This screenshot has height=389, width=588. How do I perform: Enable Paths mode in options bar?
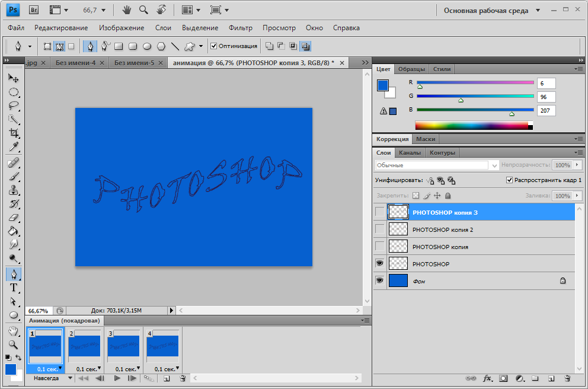[59, 46]
